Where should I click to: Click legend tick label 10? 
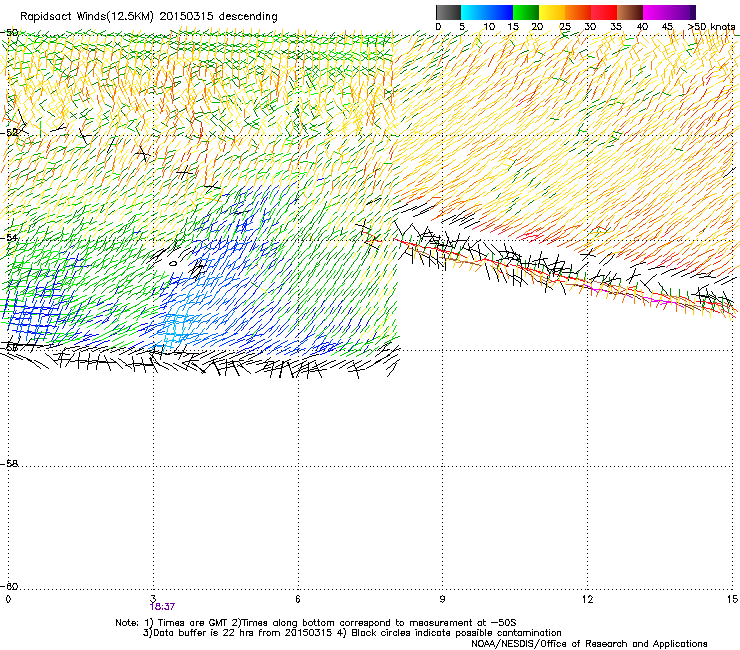point(489,27)
